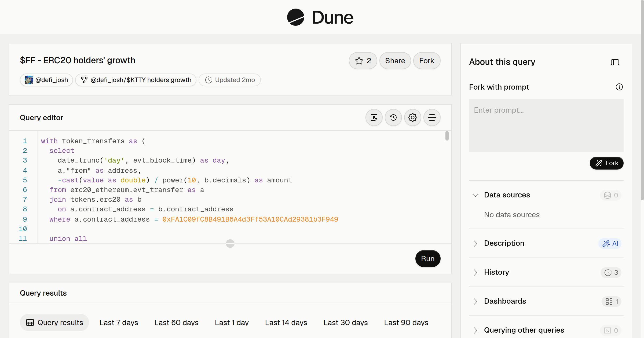This screenshot has height=338, width=644.
Task: Collapse the About this query sidebar panel
Action: click(x=615, y=62)
